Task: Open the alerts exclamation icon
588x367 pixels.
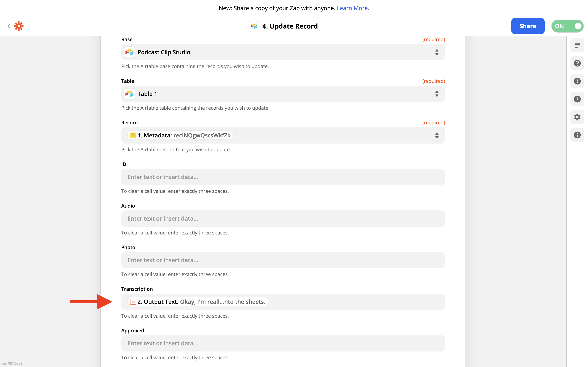Action: [577, 81]
